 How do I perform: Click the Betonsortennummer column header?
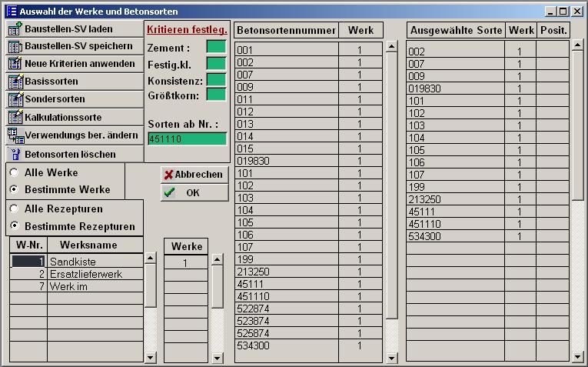point(286,30)
